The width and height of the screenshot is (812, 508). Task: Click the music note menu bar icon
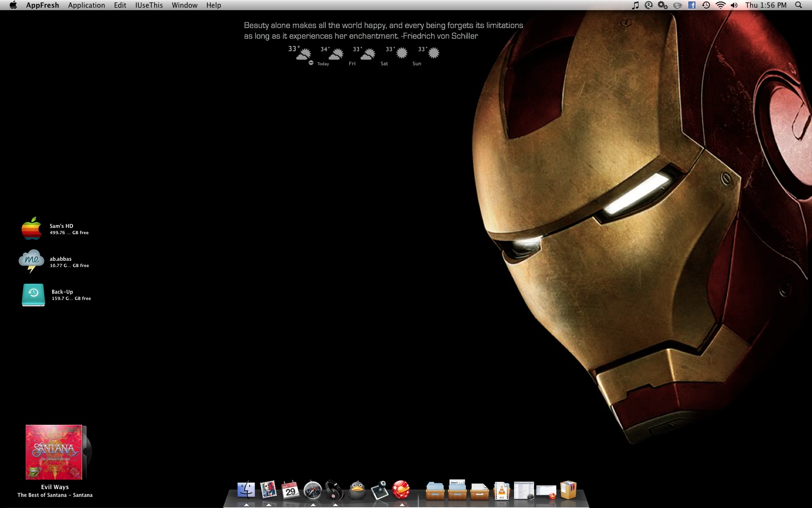[x=636, y=5]
